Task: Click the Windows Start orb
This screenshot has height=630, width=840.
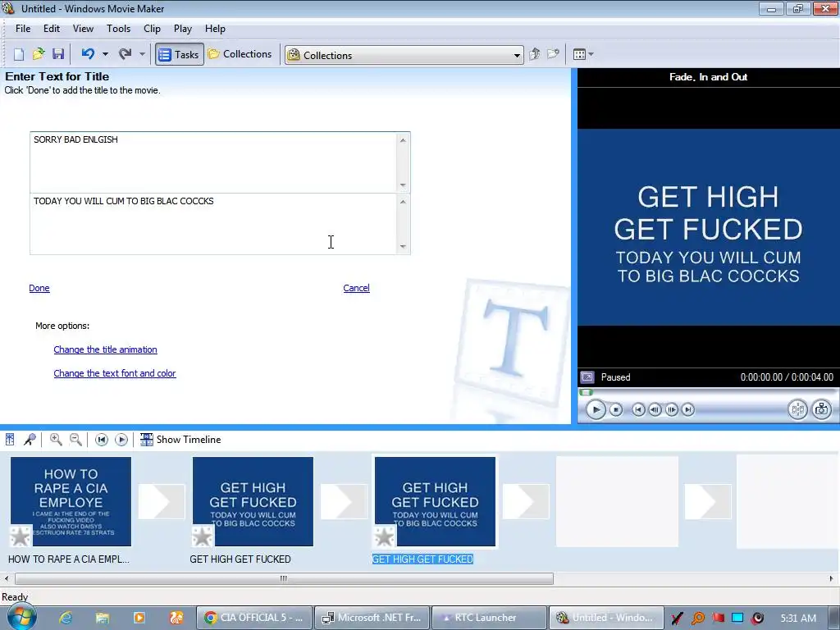Action: pos(22,616)
